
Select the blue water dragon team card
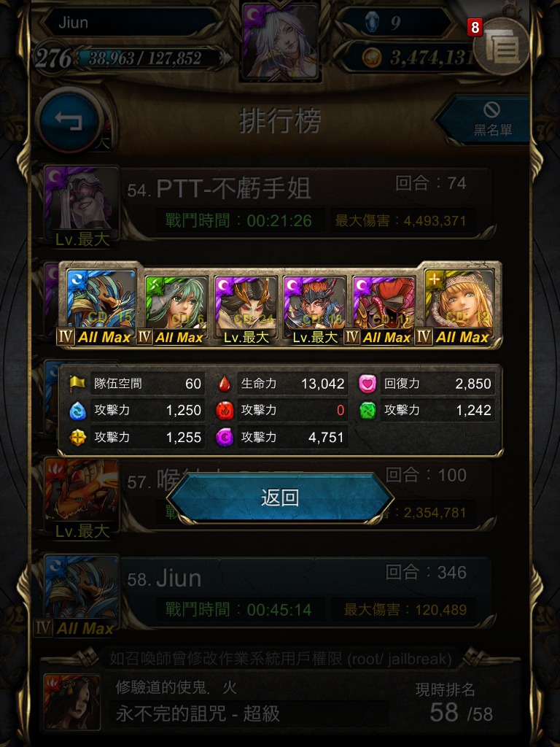pos(101,306)
